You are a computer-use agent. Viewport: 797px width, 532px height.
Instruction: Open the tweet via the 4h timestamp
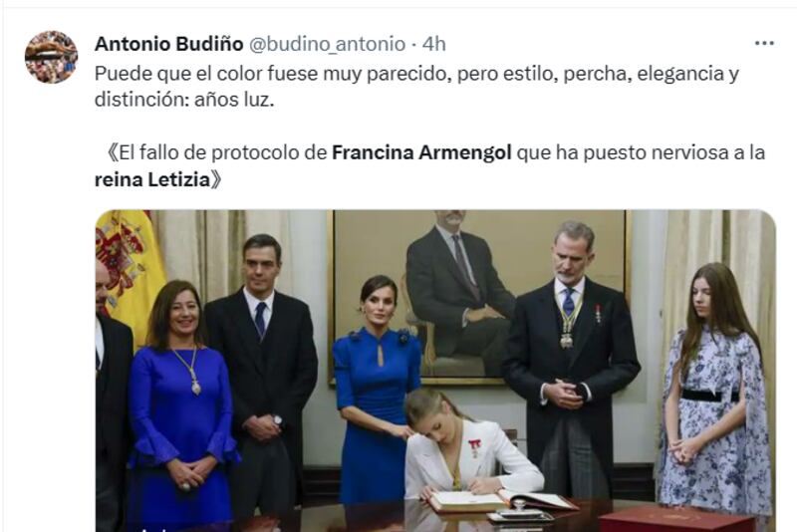[434, 44]
